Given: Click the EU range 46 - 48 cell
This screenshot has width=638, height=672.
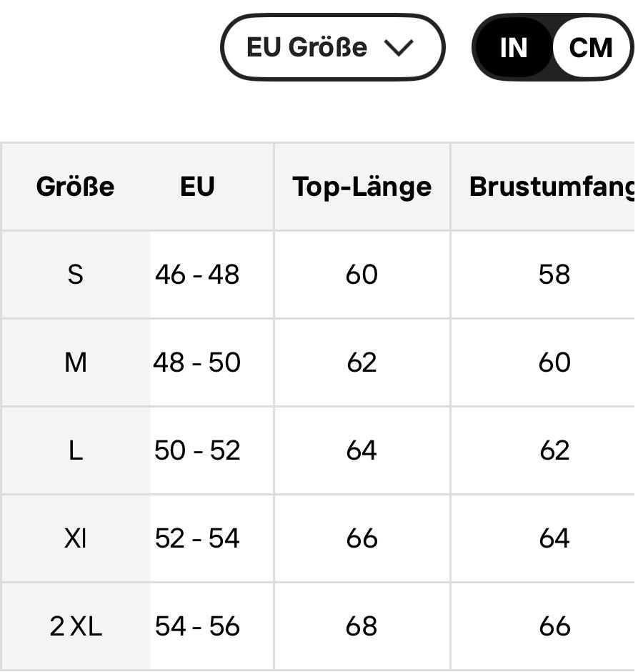Looking at the screenshot, I should (x=197, y=275).
